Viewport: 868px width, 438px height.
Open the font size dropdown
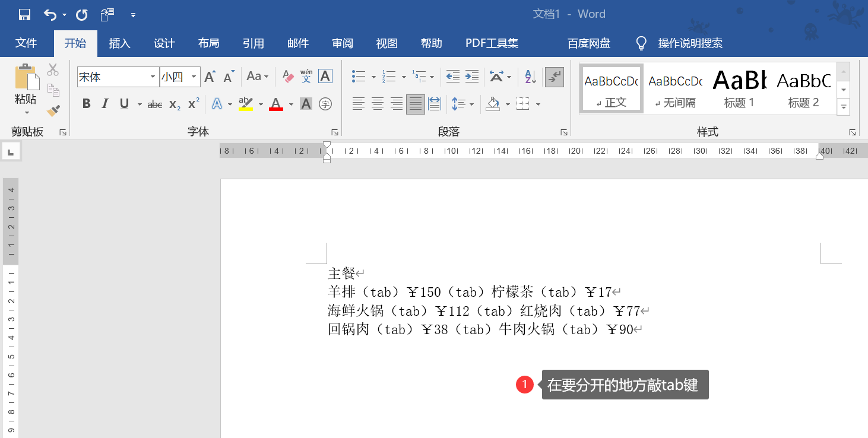tap(194, 77)
